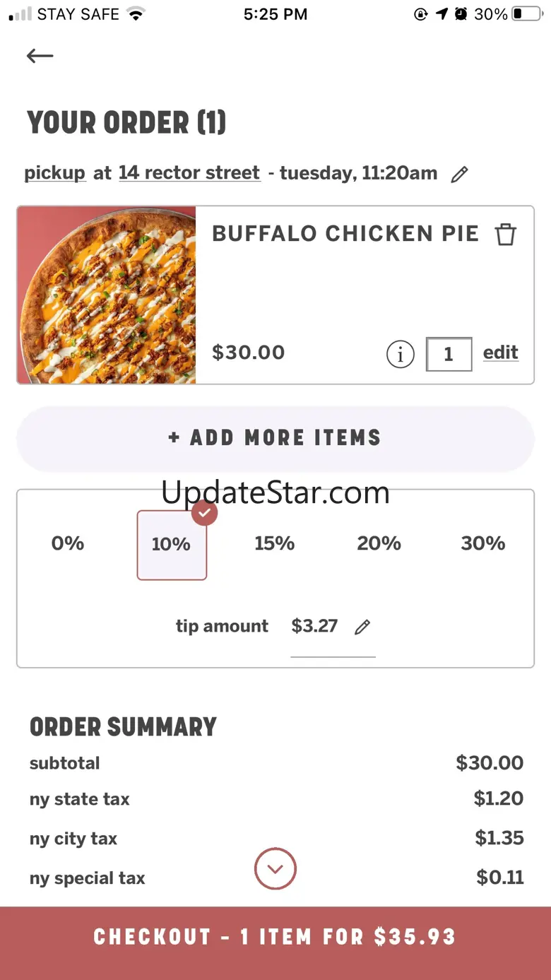Tap the Buffalo Chicken Pie thumbnail image

point(107,295)
